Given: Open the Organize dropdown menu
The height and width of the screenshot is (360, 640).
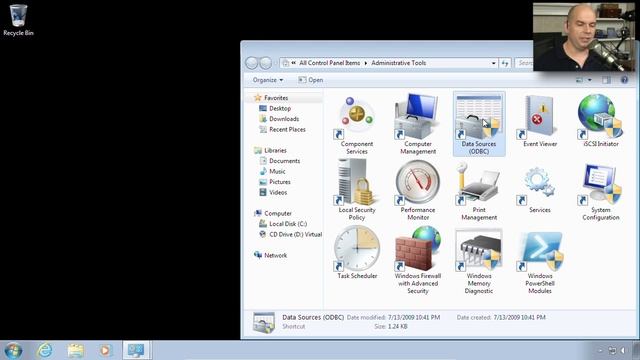Looking at the screenshot, I should (x=268, y=80).
